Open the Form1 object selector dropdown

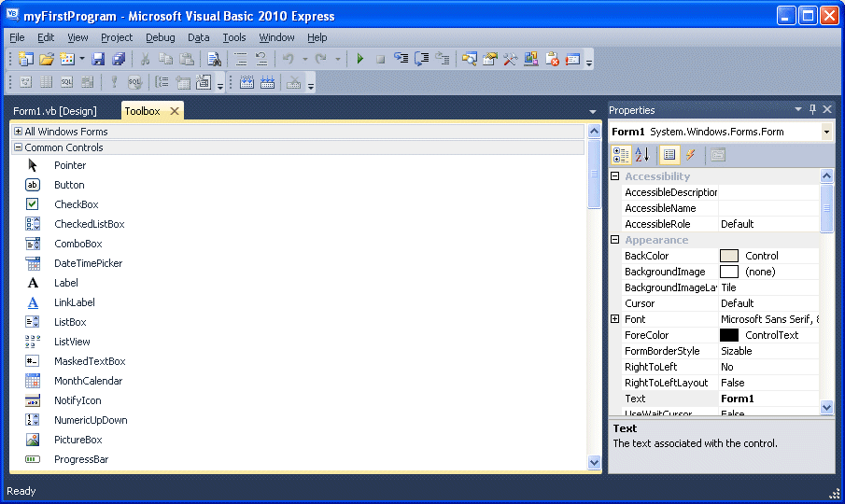point(826,132)
